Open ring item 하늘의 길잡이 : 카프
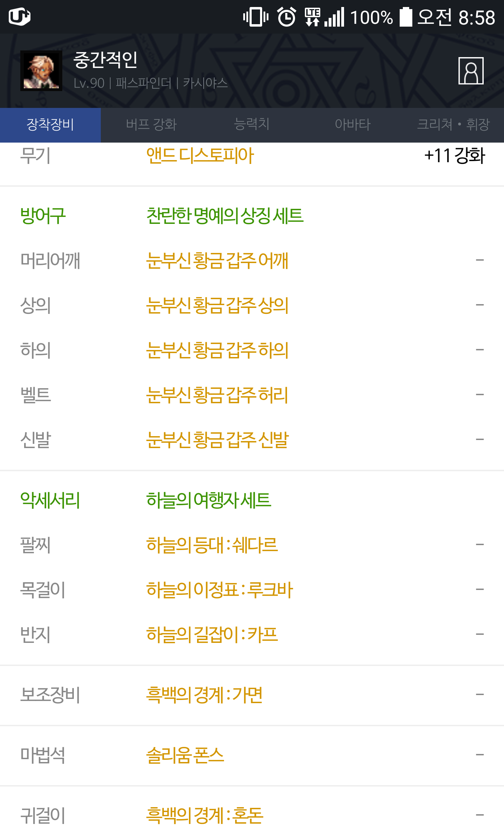 tap(212, 634)
